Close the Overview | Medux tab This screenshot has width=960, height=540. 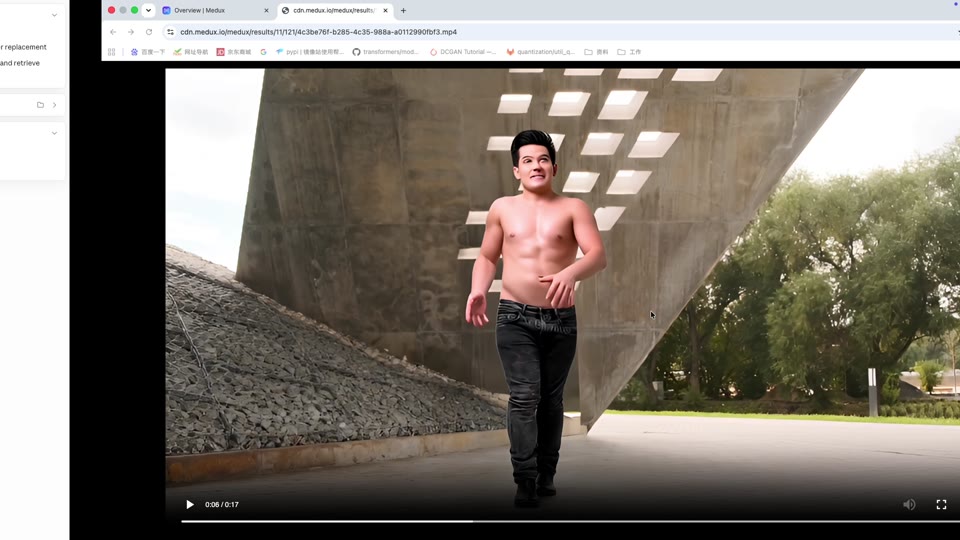[266, 10]
